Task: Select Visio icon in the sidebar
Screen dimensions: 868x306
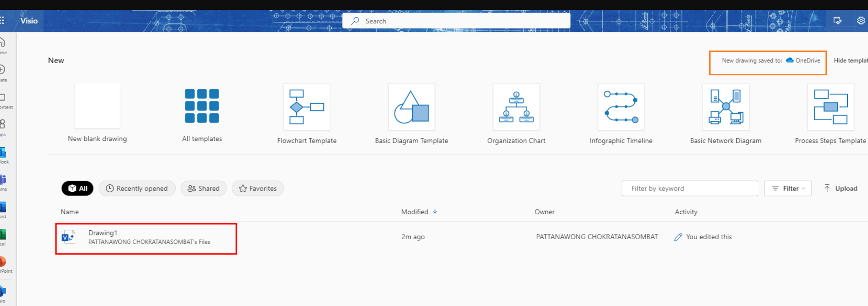Action: (x=3, y=293)
